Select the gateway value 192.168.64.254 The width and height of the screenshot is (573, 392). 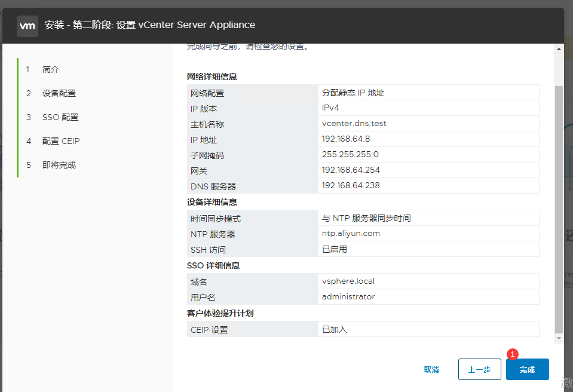[351, 170]
